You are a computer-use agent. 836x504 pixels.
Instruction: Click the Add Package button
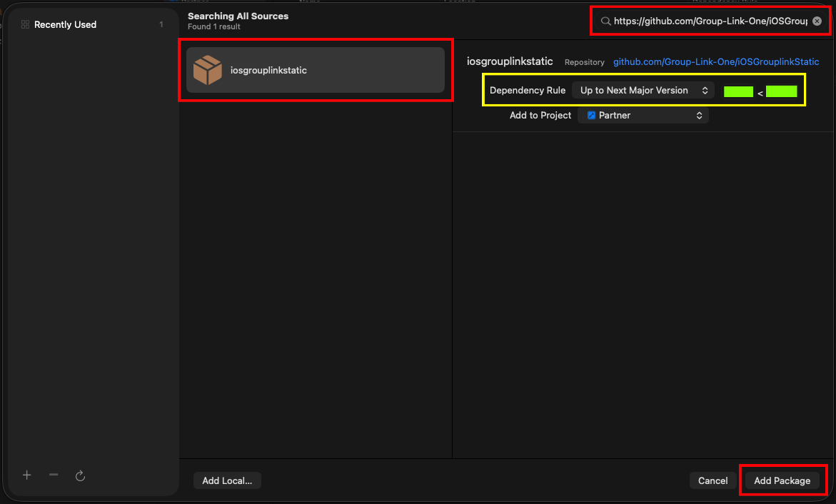pos(782,480)
